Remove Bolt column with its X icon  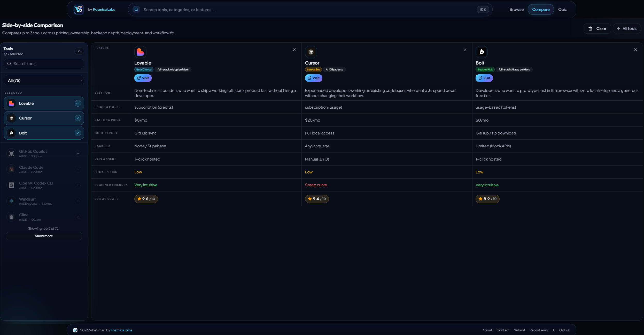(635, 50)
